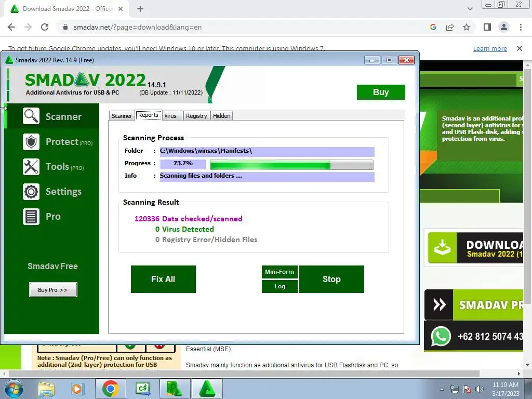The height and width of the screenshot is (399, 532).
Task: Click the Learn more link
Action: (x=490, y=48)
